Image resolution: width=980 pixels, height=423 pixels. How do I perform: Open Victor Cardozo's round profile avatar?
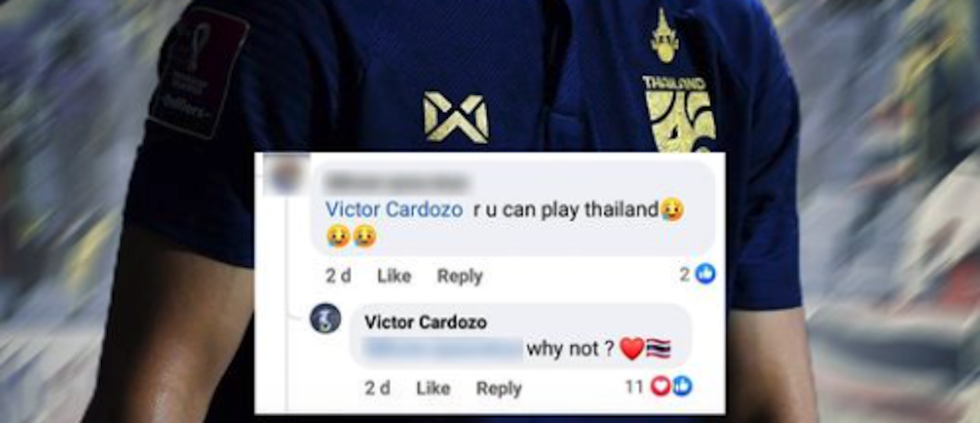tap(325, 318)
